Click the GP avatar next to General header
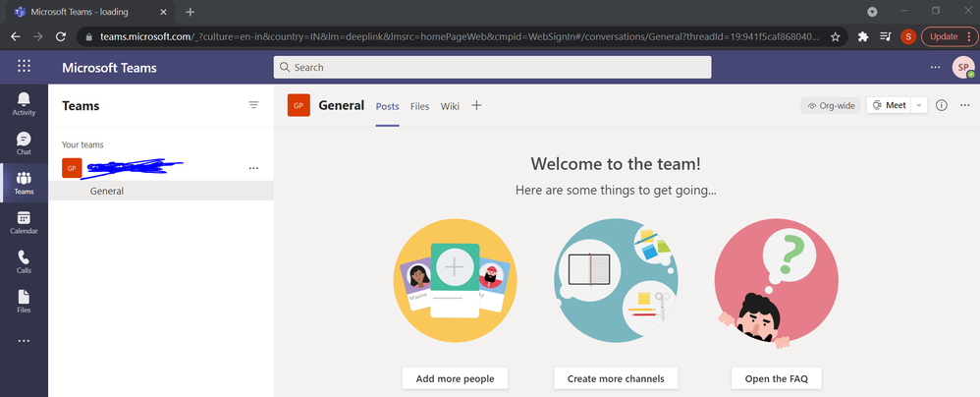The width and height of the screenshot is (980, 397). pos(299,105)
